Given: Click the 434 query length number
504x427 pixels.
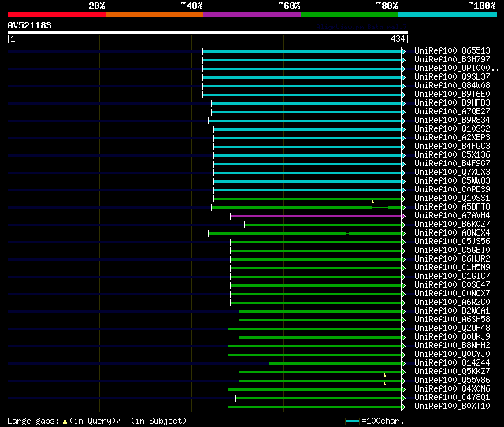Looking at the screenshot, I should [398, 39].
